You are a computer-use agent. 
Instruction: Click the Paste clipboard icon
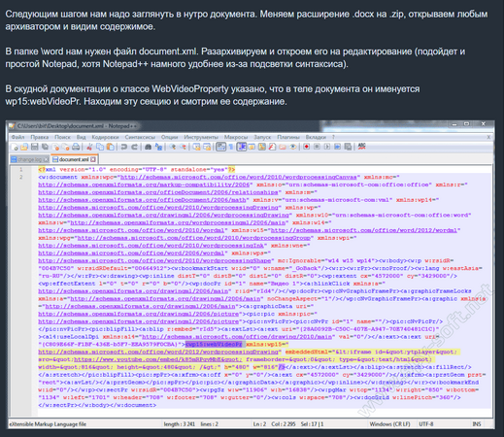point(111,147)
